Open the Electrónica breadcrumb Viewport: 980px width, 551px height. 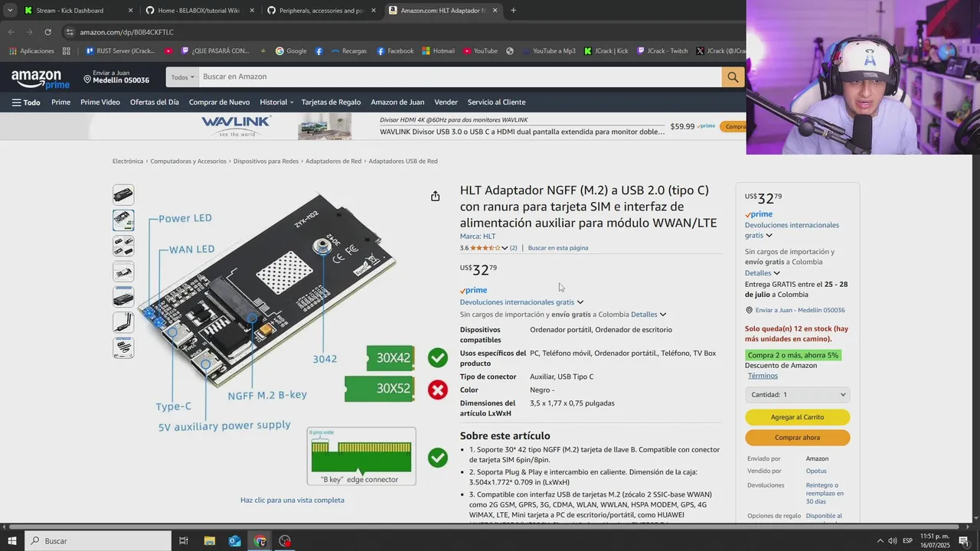tap(128, 161)
